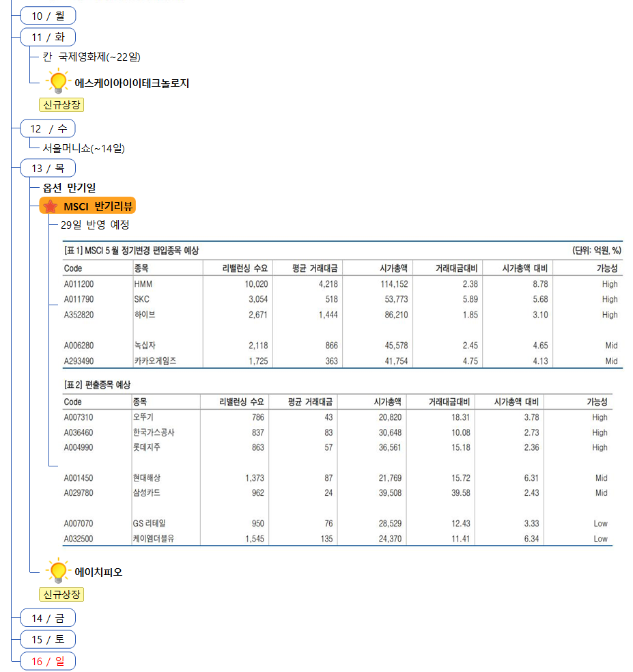Screen dimensions: 633x672
Task: Click 시가총액 value 114,152 for HMM
Action: click(x=394, y=284)
